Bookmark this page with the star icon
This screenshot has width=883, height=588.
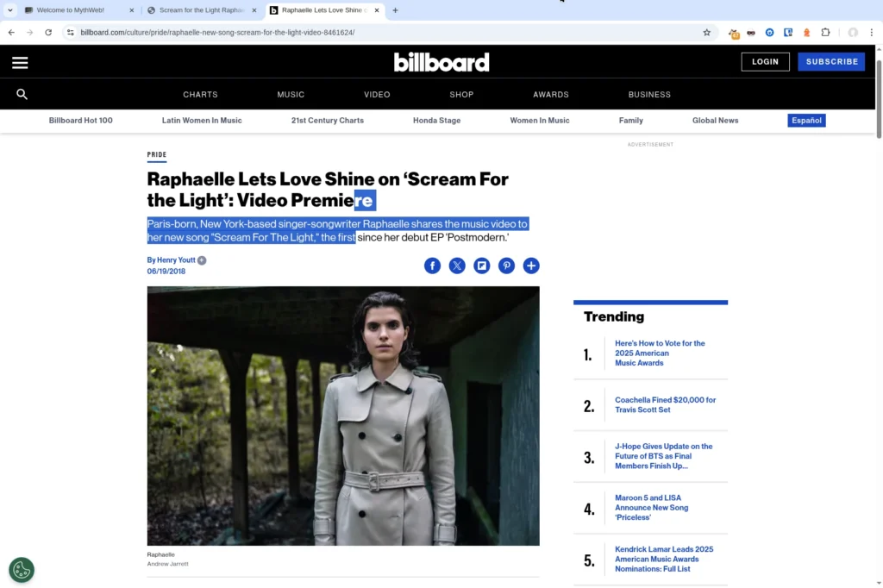pos(707,33)
